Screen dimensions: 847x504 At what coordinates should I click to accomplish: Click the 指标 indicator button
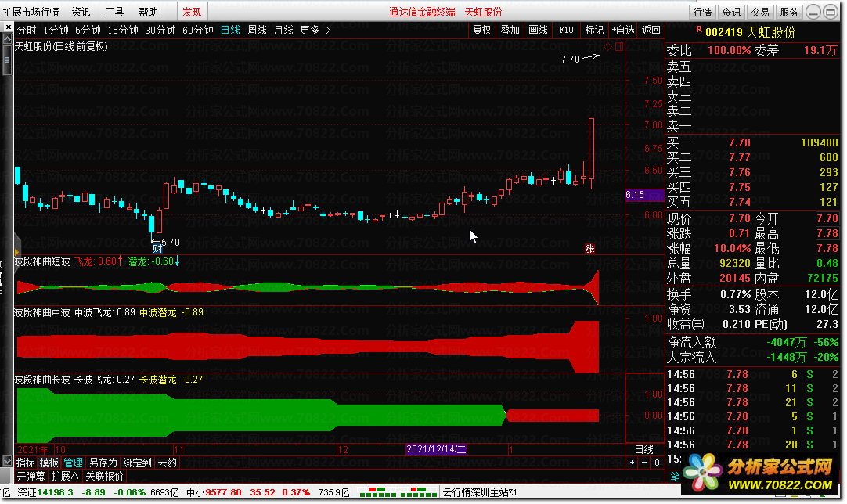pyautogui.click(x=25, y=463)
